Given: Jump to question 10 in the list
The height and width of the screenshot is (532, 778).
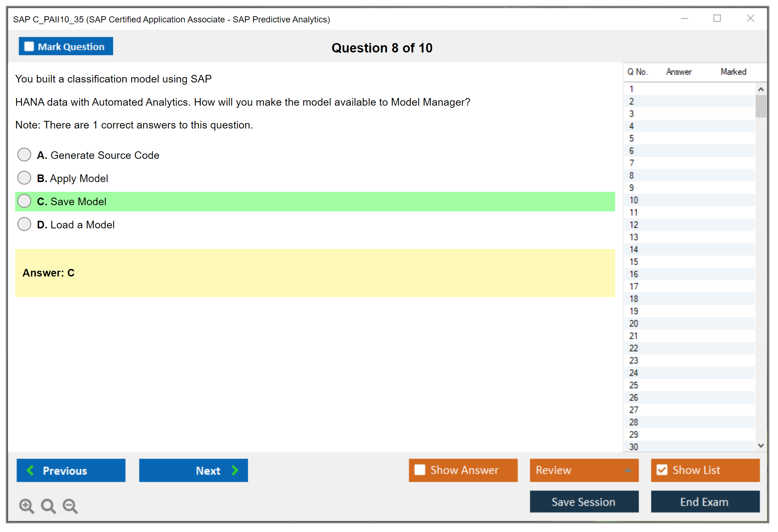Looking at the screenshot, I should point(634,200).
